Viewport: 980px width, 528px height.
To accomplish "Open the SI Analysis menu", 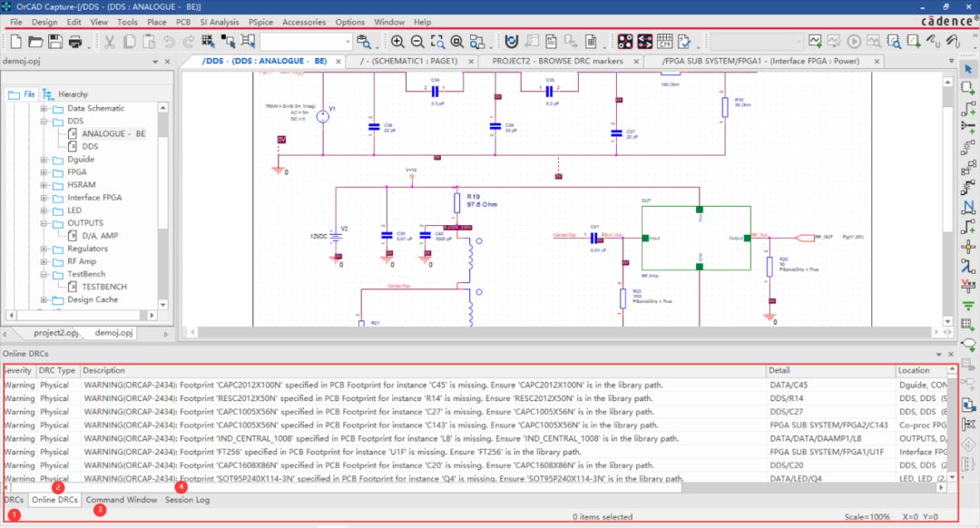I will tap(220, 22).
